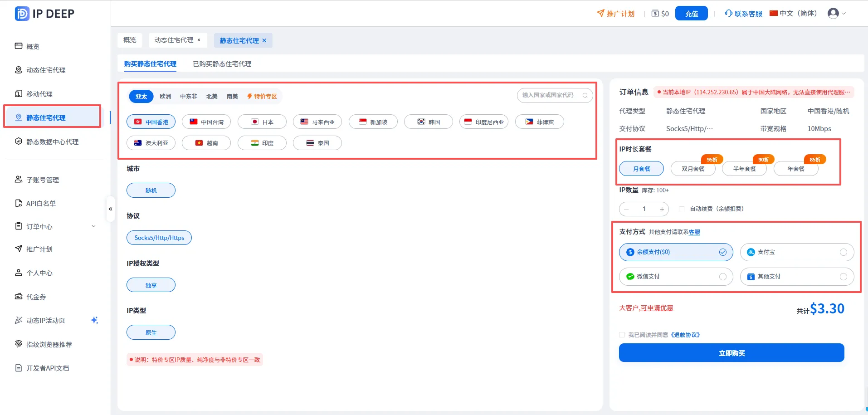The height and width of the screenshot is (415, 868).
Task: Open the customer service headset icon
Action: [x=728, y=13]
